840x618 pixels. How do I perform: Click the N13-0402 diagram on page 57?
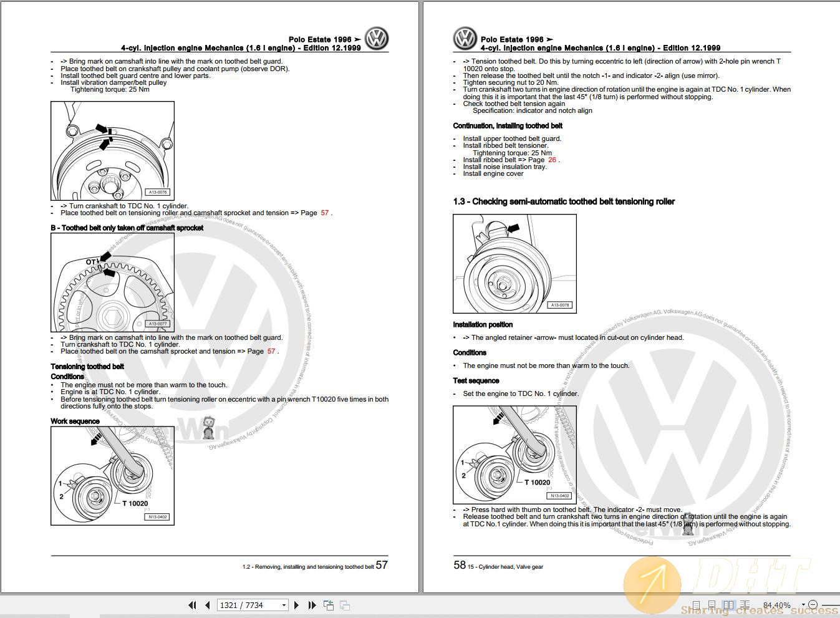pyautogui.click(x=112, y=476)
